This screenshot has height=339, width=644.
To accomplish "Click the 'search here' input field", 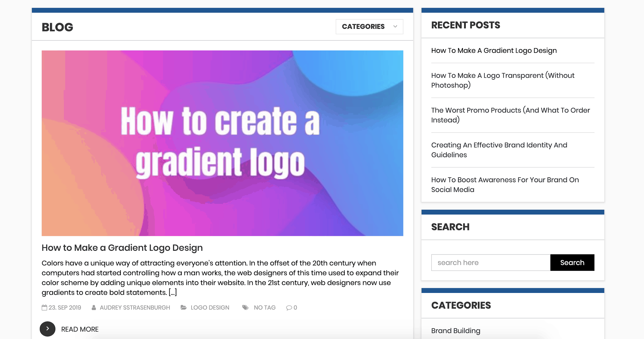I will pos(490,263).
